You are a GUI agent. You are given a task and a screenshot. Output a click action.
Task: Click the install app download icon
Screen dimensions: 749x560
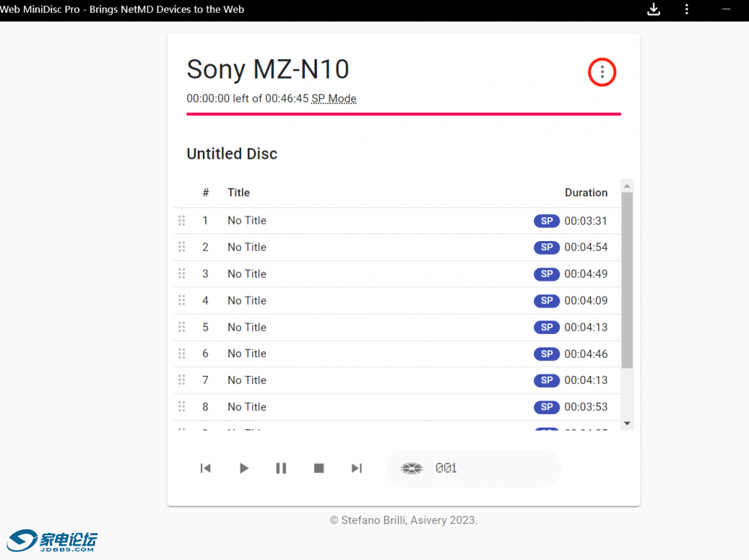653,10
